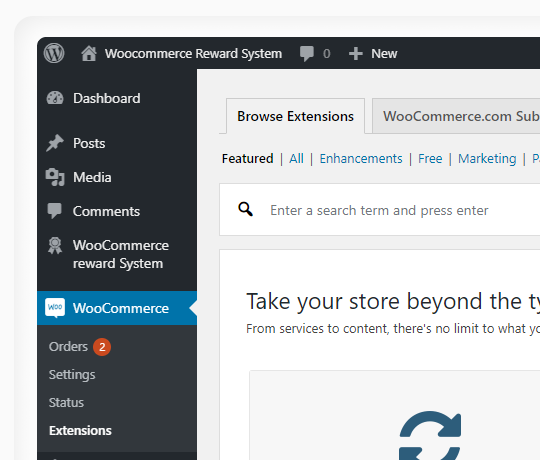Click the plus icon next to New
Screen dimensions: 540x460
355,54
